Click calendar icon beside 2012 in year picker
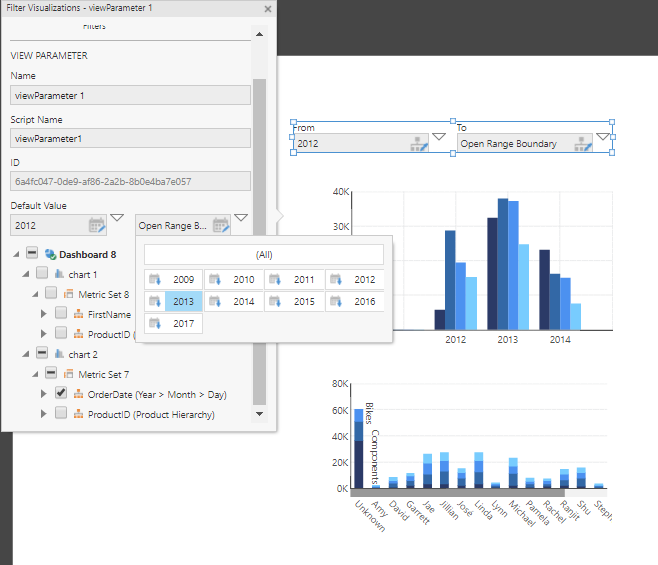The height and width of the screenshot is (565, 658). click(x=336, y=279)
